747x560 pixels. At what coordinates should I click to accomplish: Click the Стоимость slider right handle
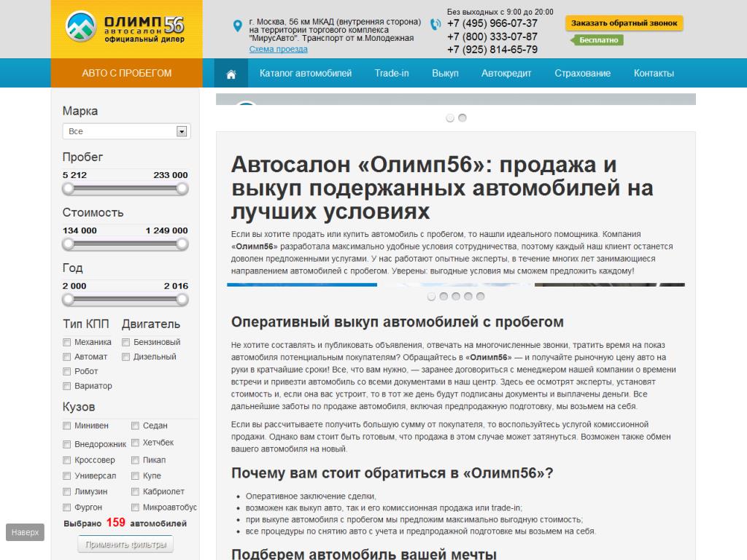point(182,244)
